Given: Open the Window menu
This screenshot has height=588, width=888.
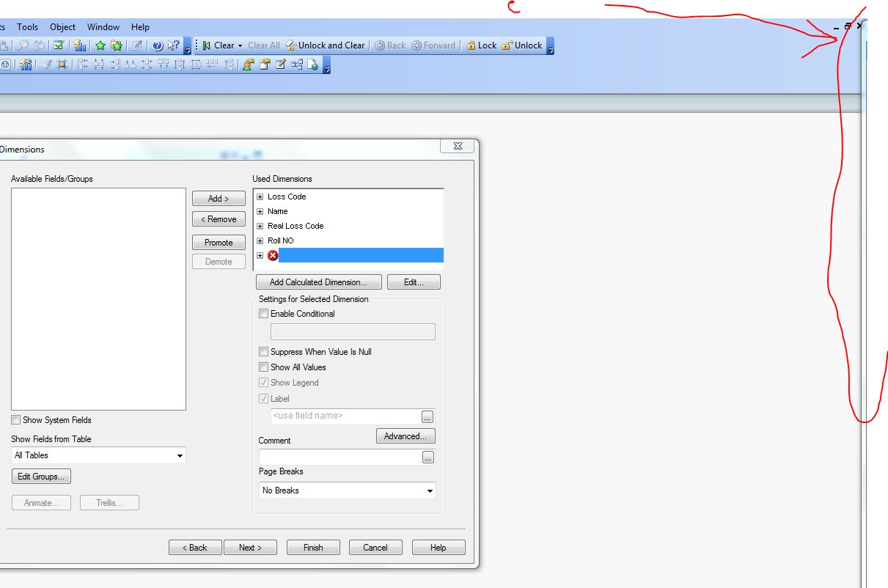Looking at the screenshot, I should tap(103, 27).
